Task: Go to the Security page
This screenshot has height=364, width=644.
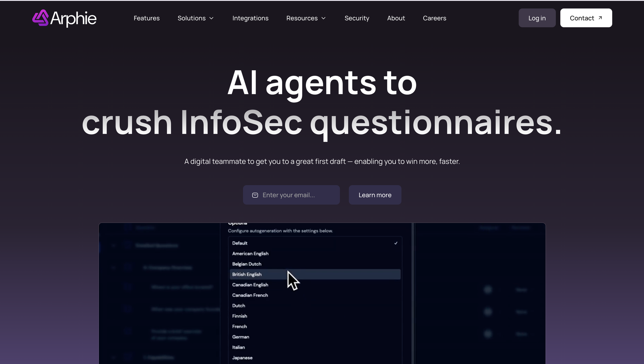Action: tap(357, 18)
